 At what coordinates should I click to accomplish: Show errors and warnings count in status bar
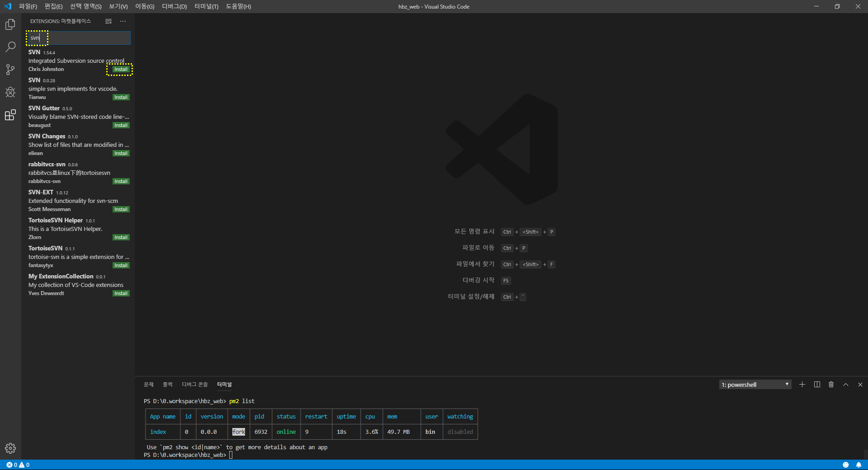pos(18,465)
